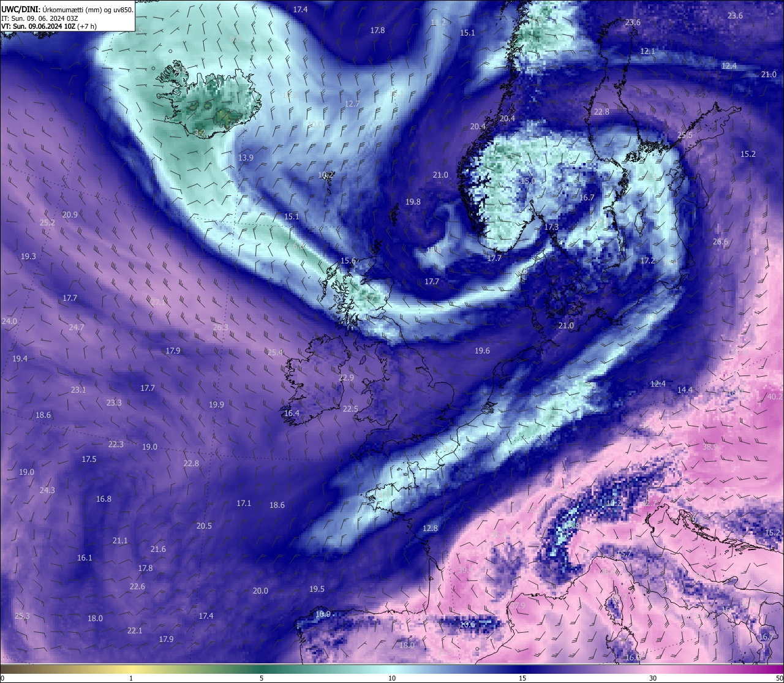Click the 17.1 value label
Screen dimensions: 784x683
[x=244, y=504]
